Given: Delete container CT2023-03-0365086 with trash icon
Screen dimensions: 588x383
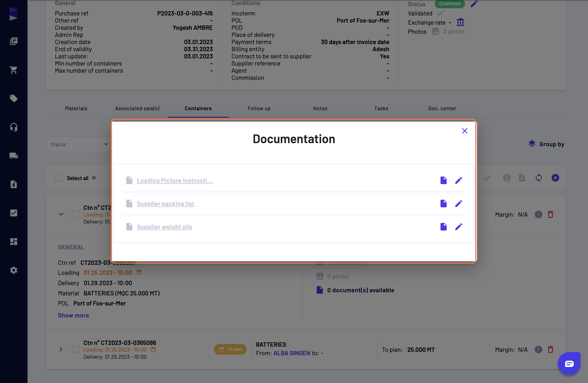Looking at the screenshot, I should pos(550,350).
